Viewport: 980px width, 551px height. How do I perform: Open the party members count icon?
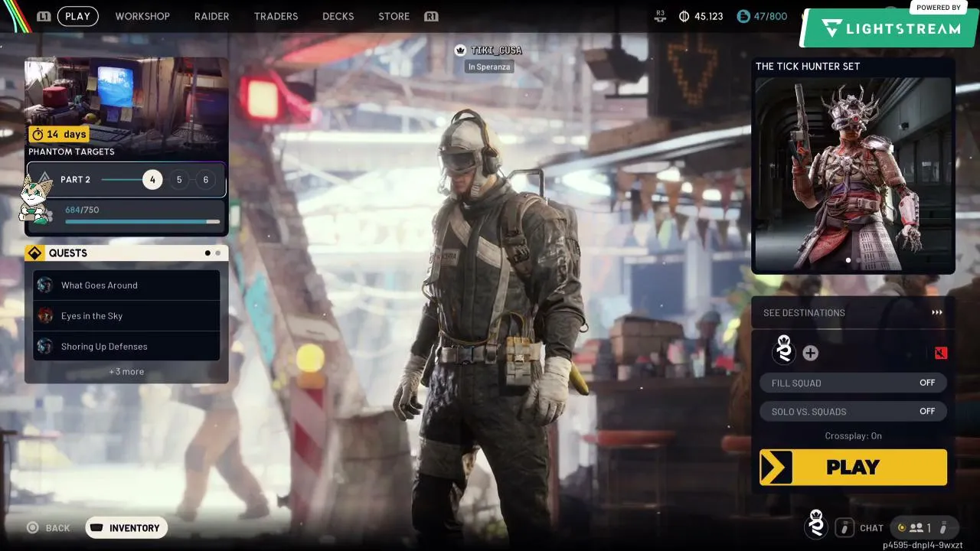[916, 528]
